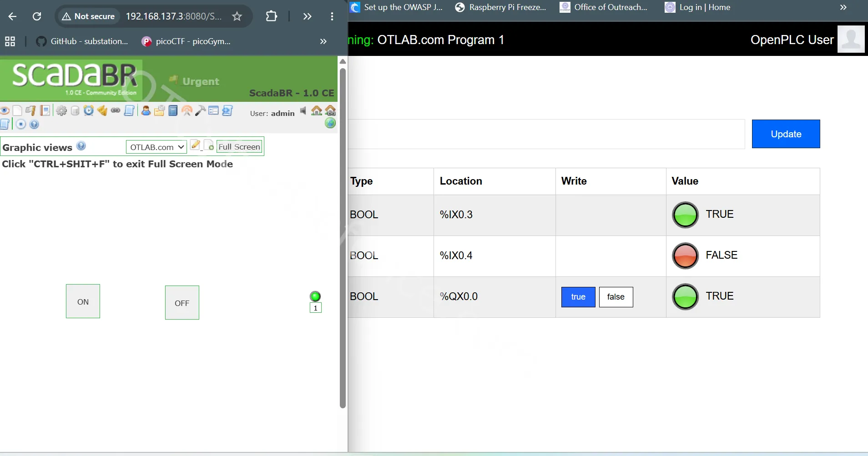Click the Update button in OpenPLC
Screen dimensions: 868x456
pos(786,134)
